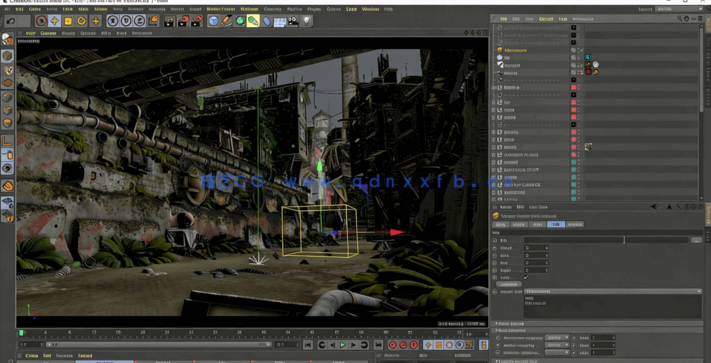Click the eye icon in object manager header
Image resolution: width=711 pixels, height=363 pixels.
coord(693,19)
